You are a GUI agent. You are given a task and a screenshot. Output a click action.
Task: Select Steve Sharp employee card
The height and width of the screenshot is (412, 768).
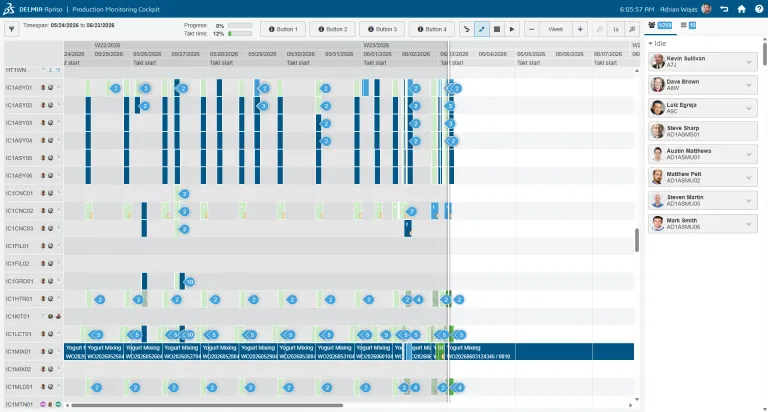[x=703, y=131]
